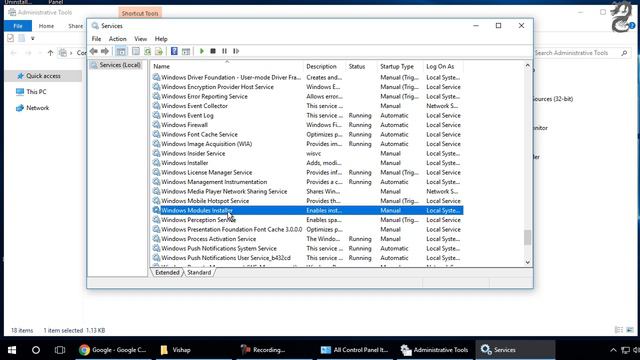
Task: Open the Home tab in Administrative Tools window
Action: (46, 26)
